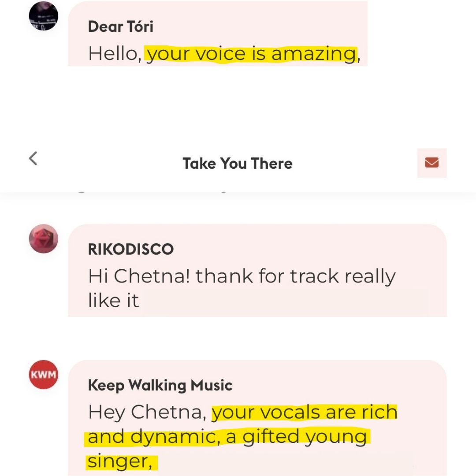This screenshot has width=476, height=476.
Task: Go back using the left chevron arrow
Action: [33, 159]
